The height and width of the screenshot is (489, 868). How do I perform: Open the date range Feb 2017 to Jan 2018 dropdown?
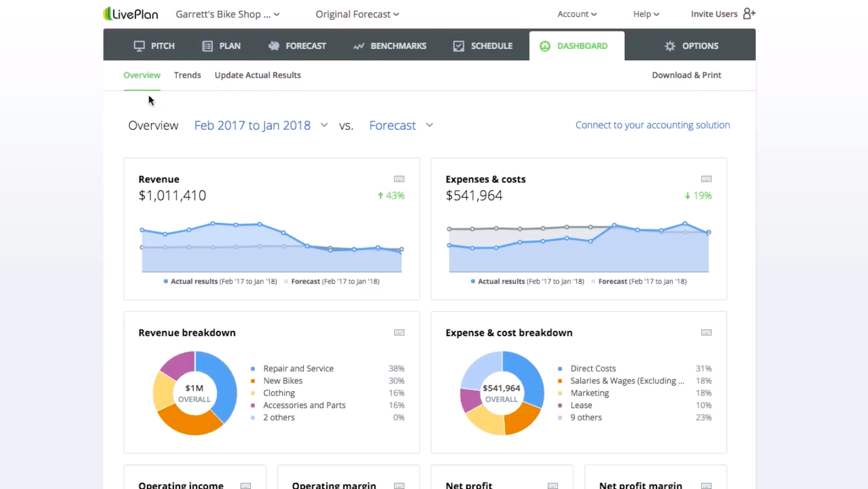(x=260, y=126)
